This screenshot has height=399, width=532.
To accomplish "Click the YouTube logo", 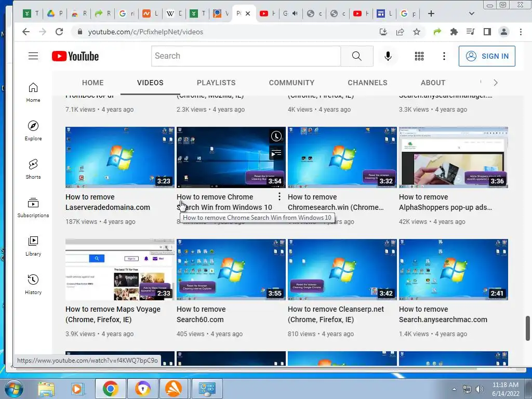I will click(x=75, y=56).
